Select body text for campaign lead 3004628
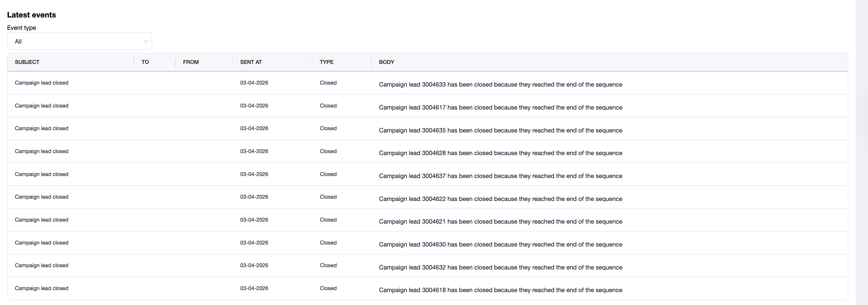 pos(500,153)
